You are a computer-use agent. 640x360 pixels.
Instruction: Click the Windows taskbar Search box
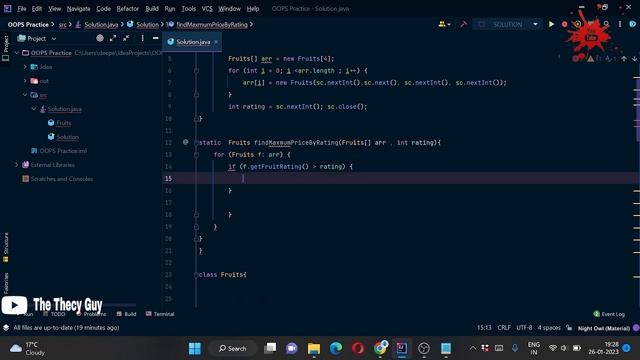(x=233, y=348)
